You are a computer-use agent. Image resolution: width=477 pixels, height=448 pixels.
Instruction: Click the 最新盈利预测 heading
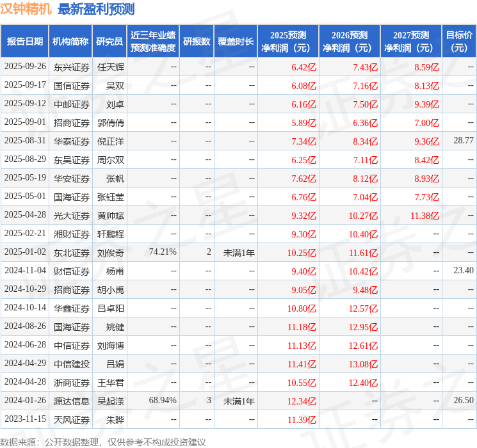[96, 9]
